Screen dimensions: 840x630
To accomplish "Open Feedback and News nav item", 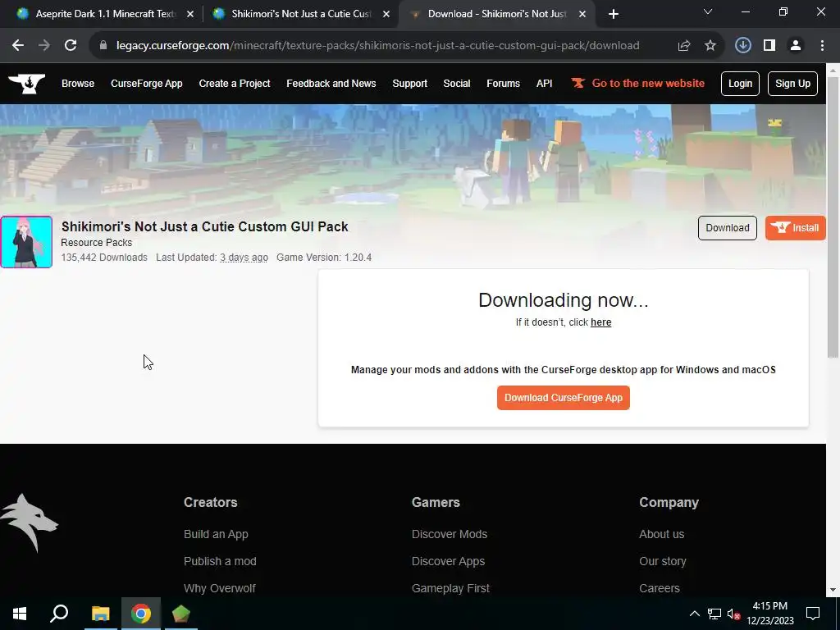I will point(331,84).
